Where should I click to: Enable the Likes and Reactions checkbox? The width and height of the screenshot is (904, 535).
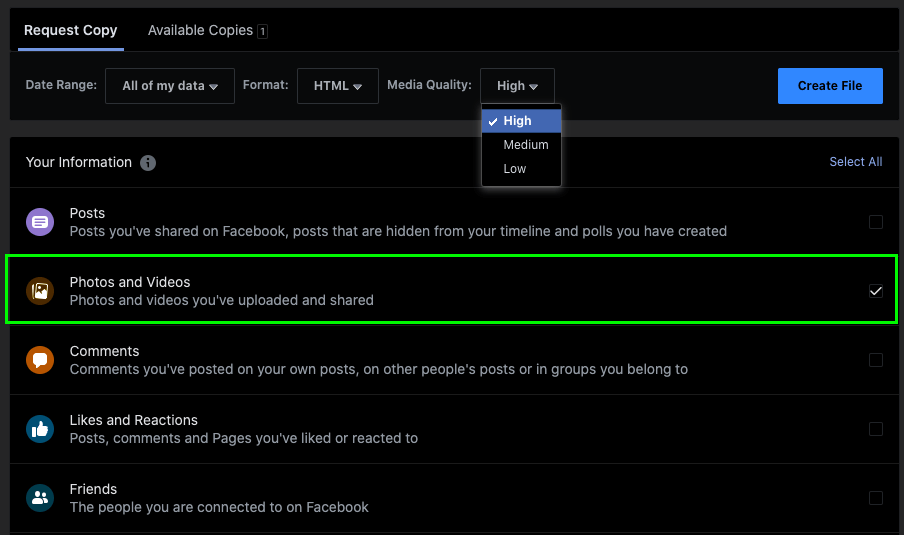click(x=876, y=429)
